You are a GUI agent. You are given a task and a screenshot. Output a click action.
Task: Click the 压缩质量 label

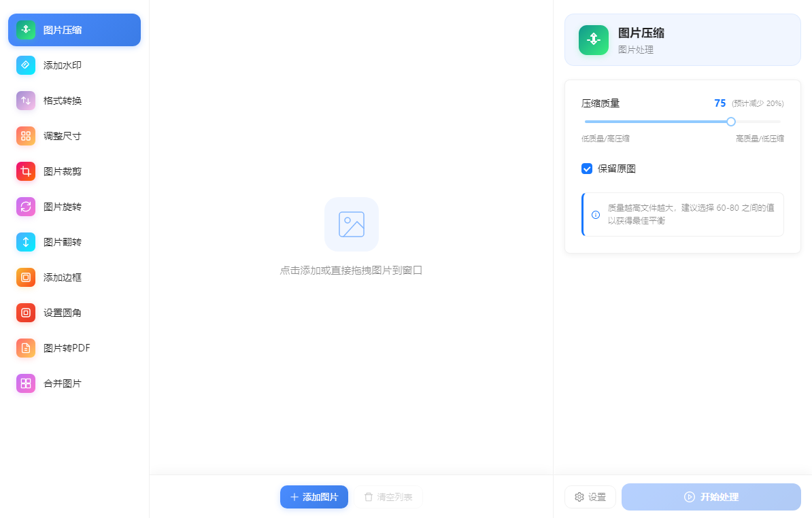pos(600,103)
